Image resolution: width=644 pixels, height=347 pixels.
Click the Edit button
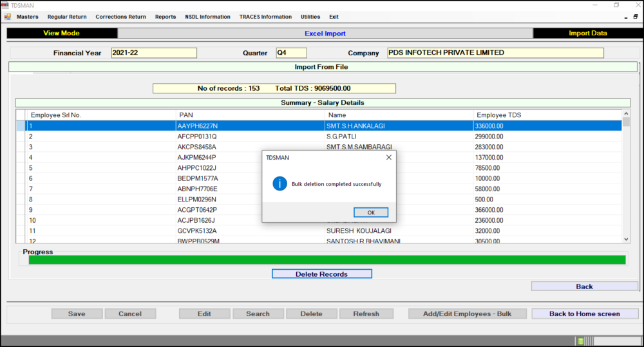pos(204,314)
